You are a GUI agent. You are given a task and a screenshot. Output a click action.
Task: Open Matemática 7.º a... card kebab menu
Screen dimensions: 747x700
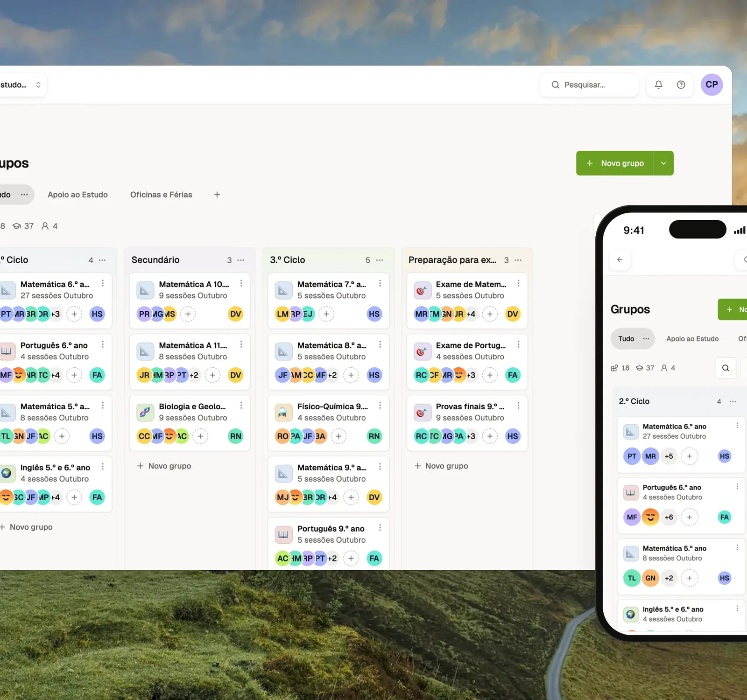[x=380, y=283]
